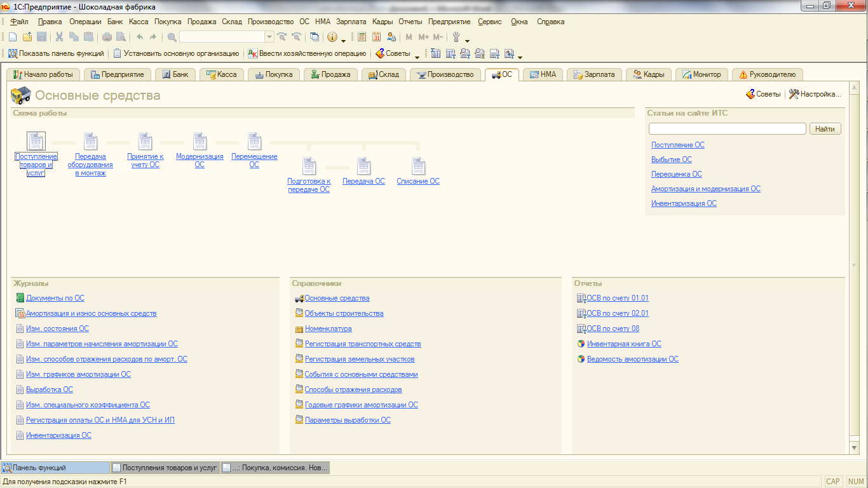Click the 'Перемещение ОС' scheme document icon
Image resolution: width=868 pixels, height=488 pixels.
(x=255, y=141)
